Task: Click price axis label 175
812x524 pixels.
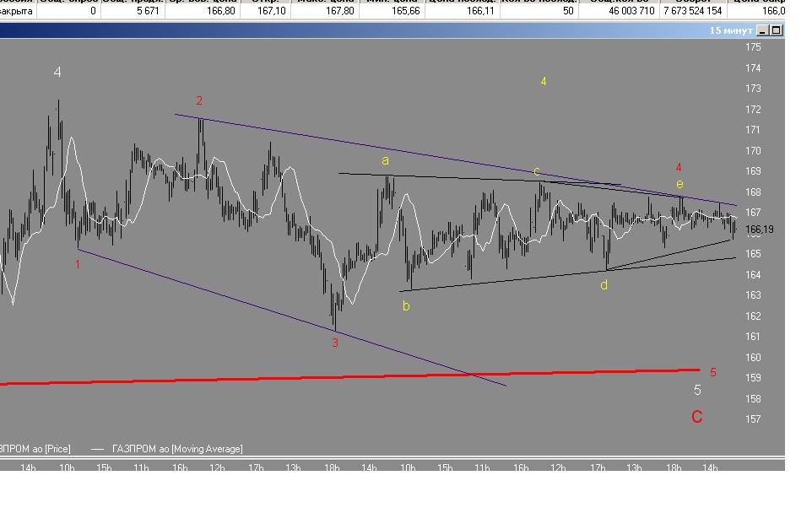Action: 753,47
